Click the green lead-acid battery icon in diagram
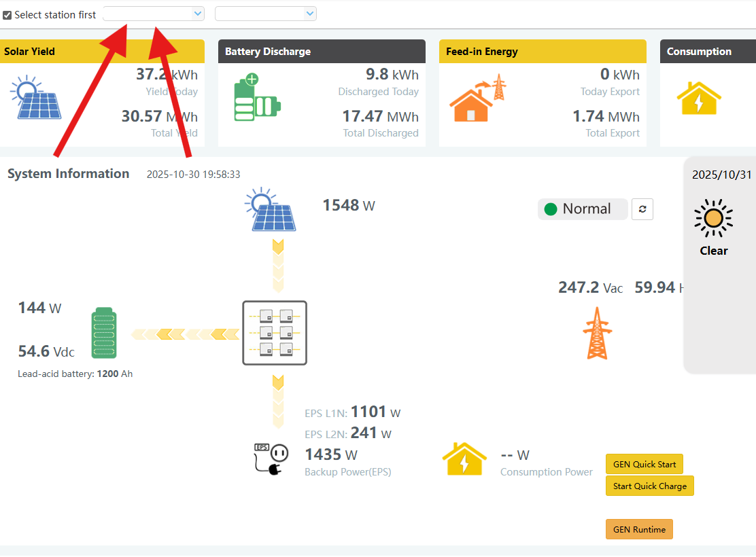 pyautogui.click(x=104, y=333)
